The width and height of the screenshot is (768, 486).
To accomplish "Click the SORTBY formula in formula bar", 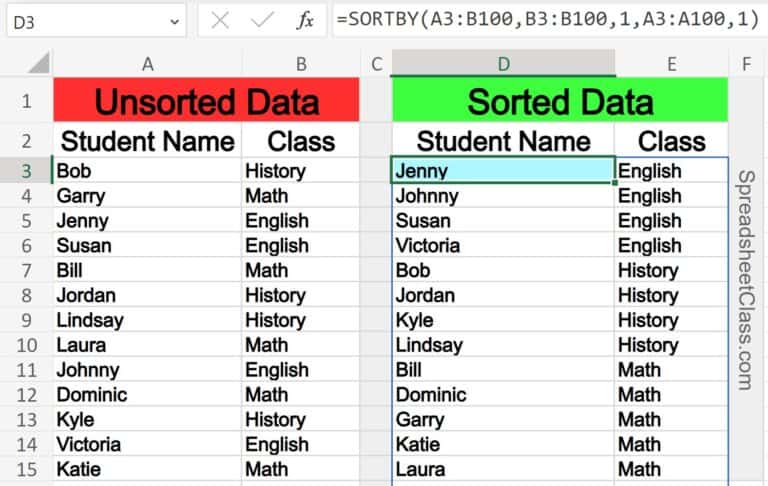I will (548, 20).
